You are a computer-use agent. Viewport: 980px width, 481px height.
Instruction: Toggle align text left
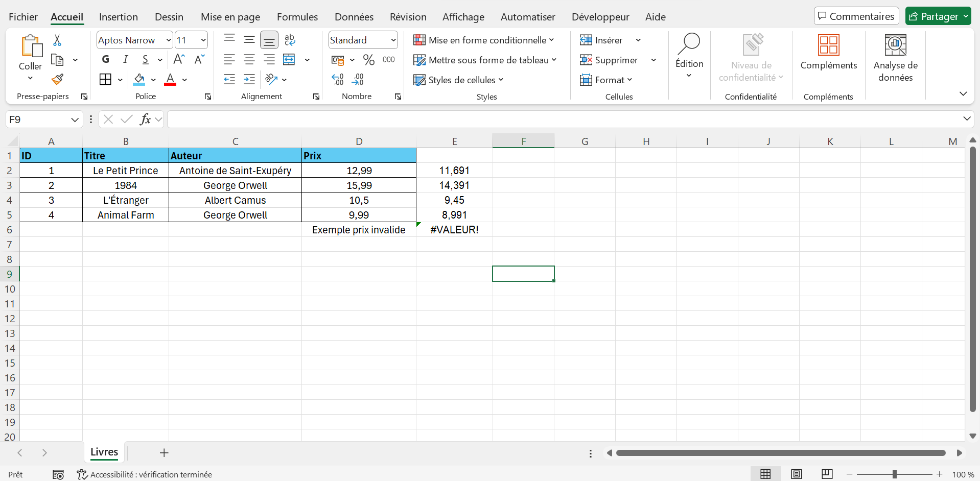[x=229, y=59]
